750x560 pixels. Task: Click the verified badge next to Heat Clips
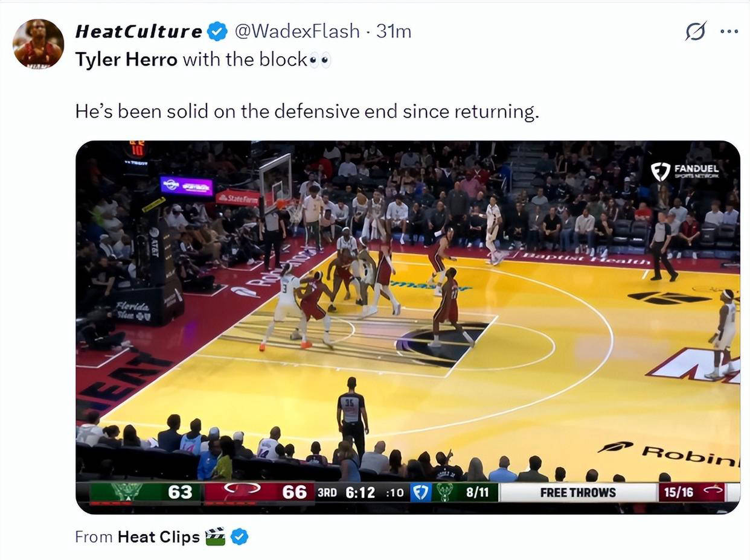click(x=240, y=536)
